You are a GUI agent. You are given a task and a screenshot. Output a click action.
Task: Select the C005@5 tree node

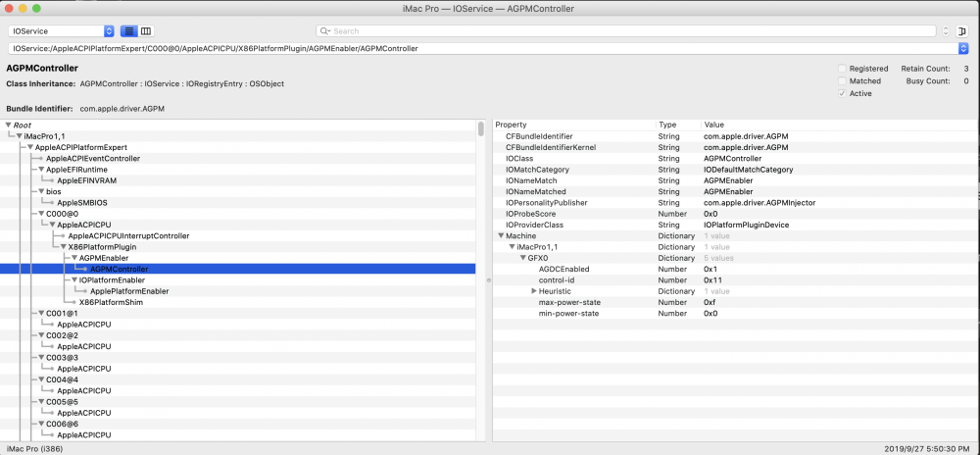coord(62,402)
